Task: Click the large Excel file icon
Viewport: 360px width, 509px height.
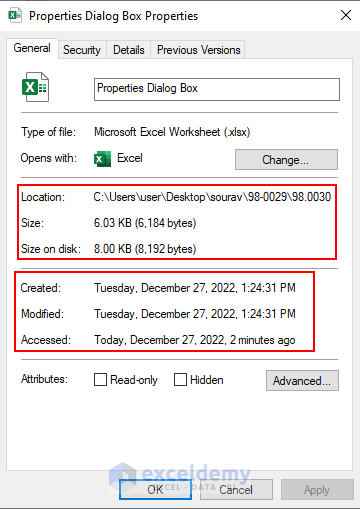Action: [x=35, y=87]
